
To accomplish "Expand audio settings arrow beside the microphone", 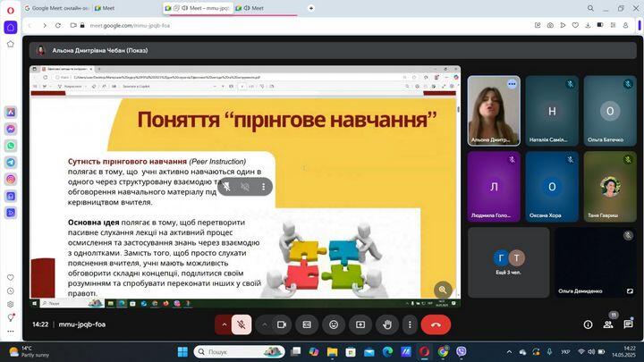I will pos(225,324).
